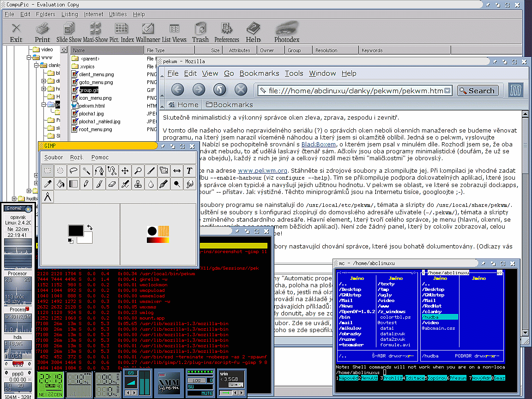Swap GIMP foreground and background colors
This screenshot has height=399, width=532.
click(x=90, y=227)
